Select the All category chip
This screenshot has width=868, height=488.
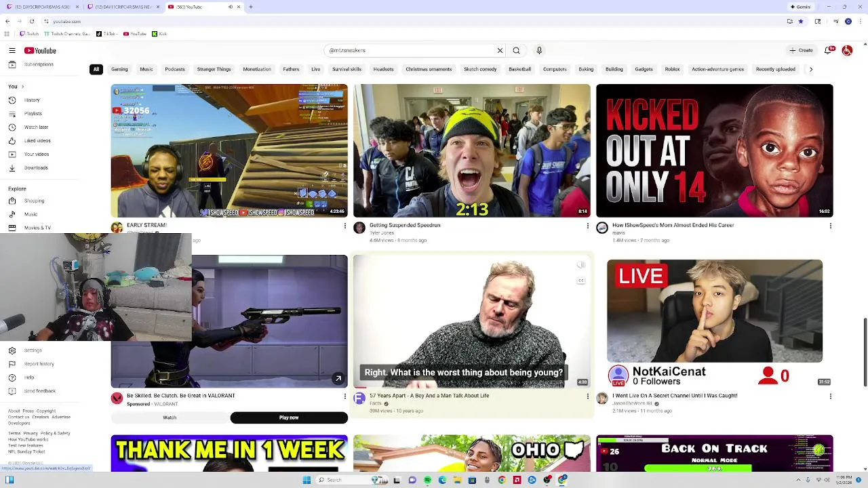[x=96, y=69]
